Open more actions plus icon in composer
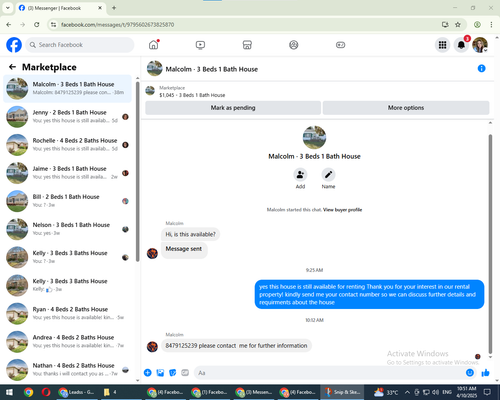This screenshot has width=500, height=400. [x=148, y=373]
